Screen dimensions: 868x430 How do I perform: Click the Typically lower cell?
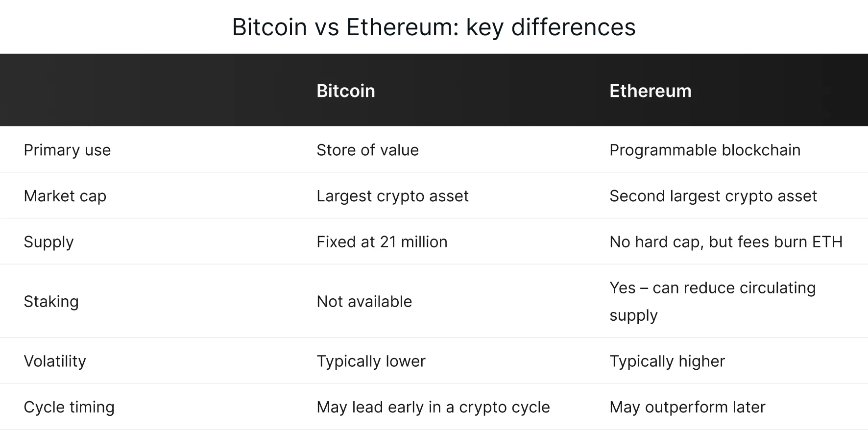point(371,361)
